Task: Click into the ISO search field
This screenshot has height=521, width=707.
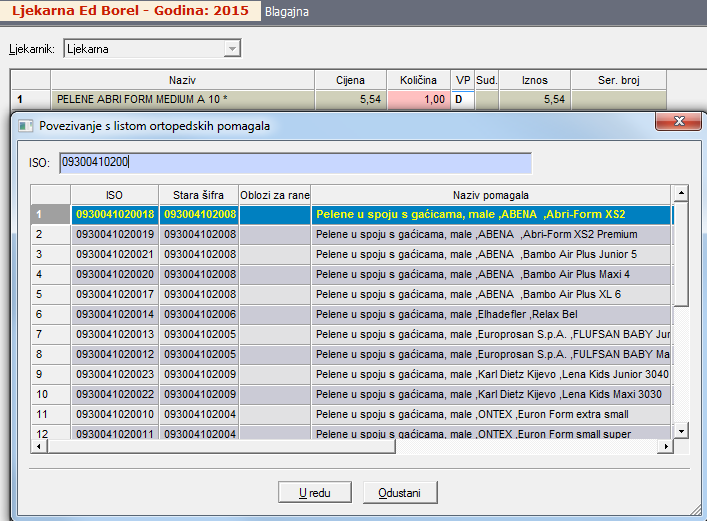Action: [x=295, y=162]
